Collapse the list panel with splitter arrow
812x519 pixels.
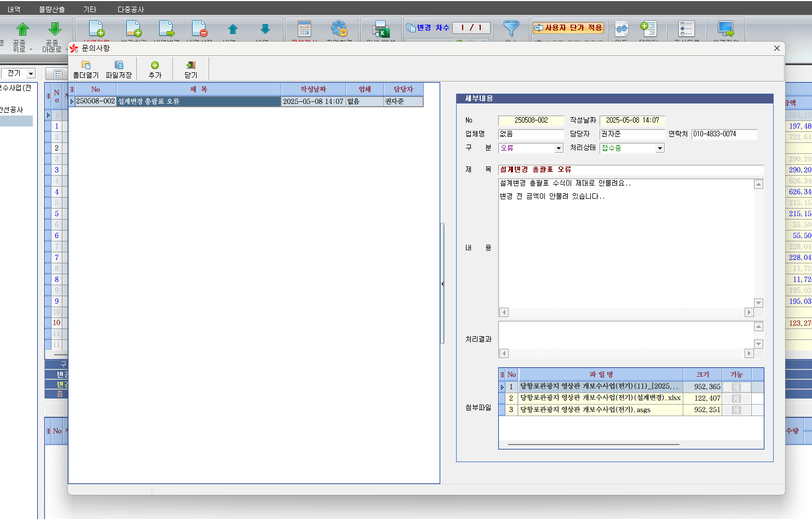[442, 284]
